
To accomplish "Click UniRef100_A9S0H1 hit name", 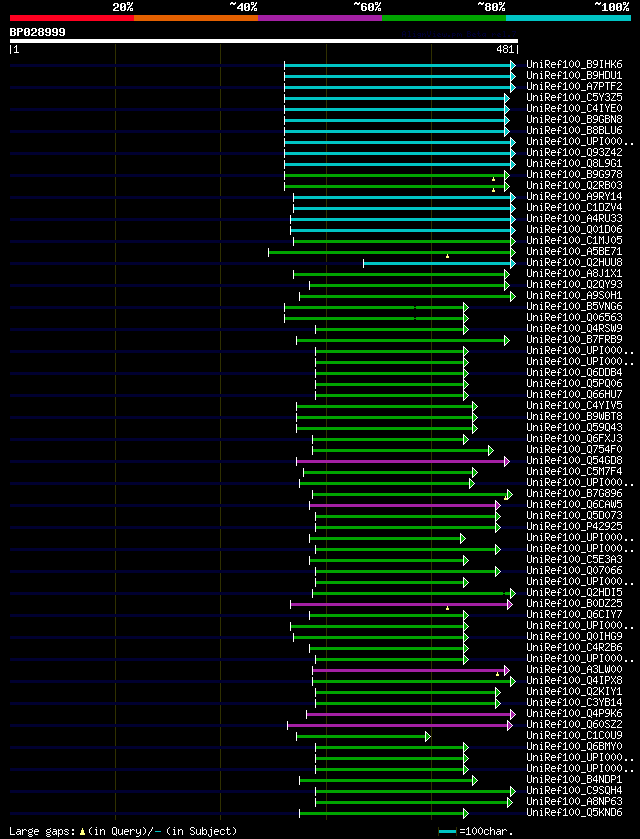I will (x=574, y=296).
